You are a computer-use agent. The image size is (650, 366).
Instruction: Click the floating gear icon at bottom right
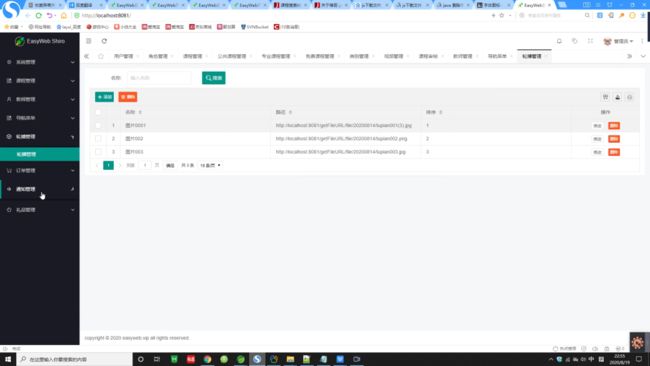click(x=638, y=342)
